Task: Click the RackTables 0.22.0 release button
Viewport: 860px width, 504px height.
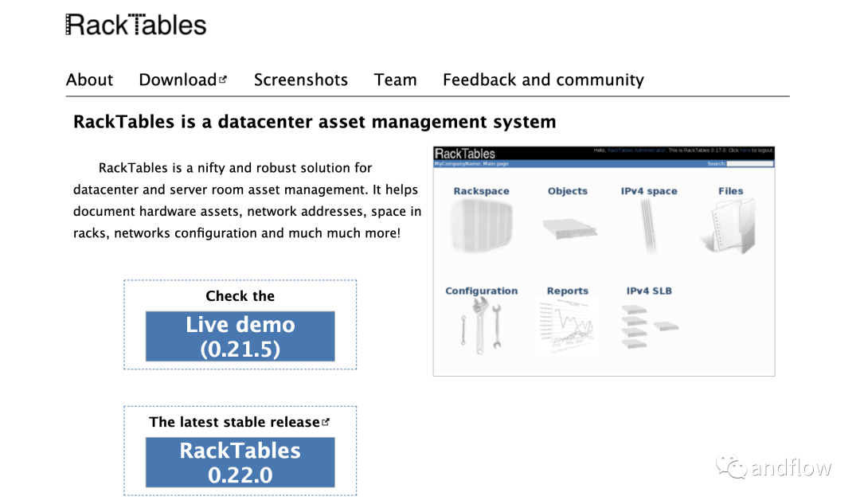Action: click(240, 463)
